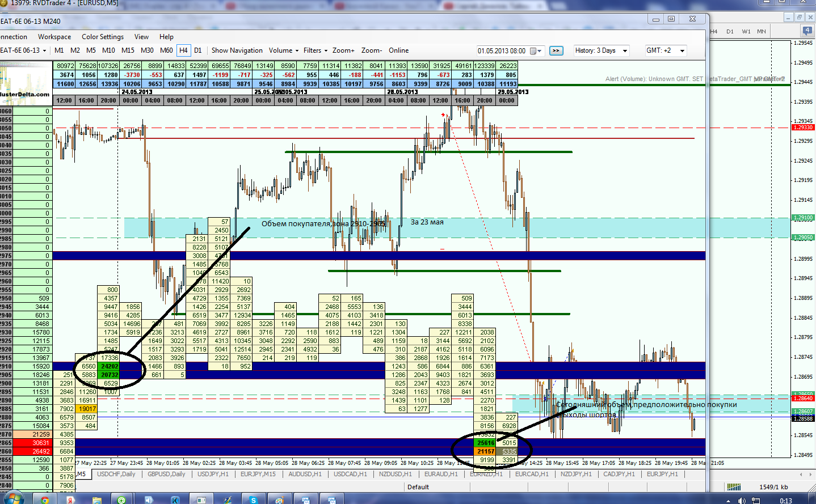Select the M60 timeframe
816x504 pixels.
pyautogui.click(x=166, y=50)
